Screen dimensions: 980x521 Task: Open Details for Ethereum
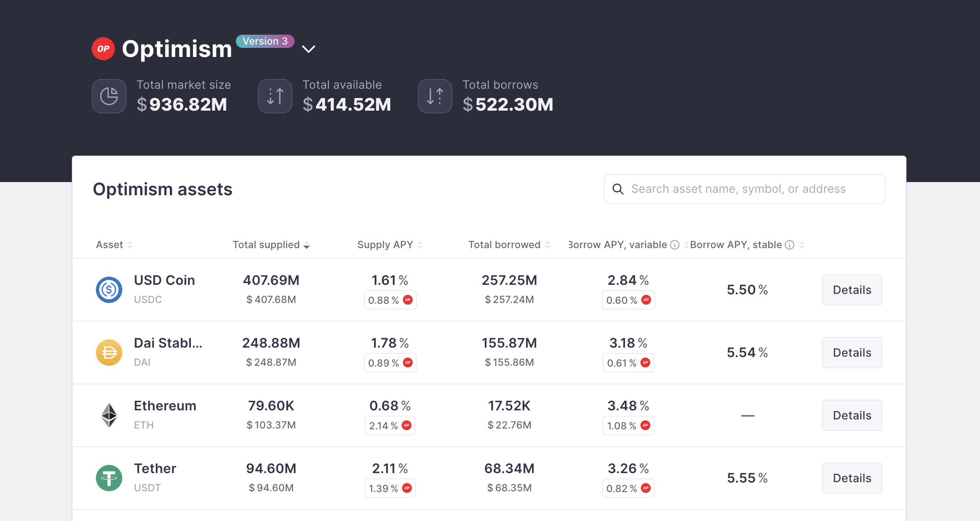click(x=852, y=415)
